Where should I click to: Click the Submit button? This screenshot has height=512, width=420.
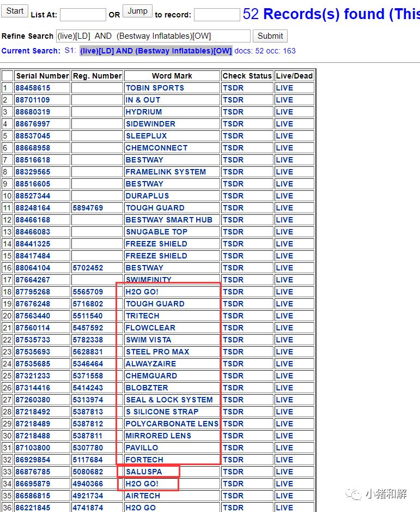tap(270, 36)
